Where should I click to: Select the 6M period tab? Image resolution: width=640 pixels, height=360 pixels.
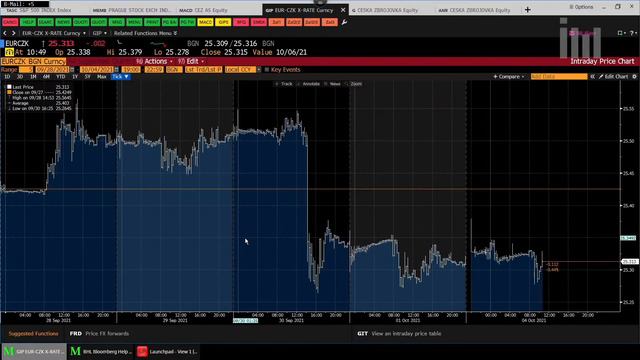[x=46, y=77]
